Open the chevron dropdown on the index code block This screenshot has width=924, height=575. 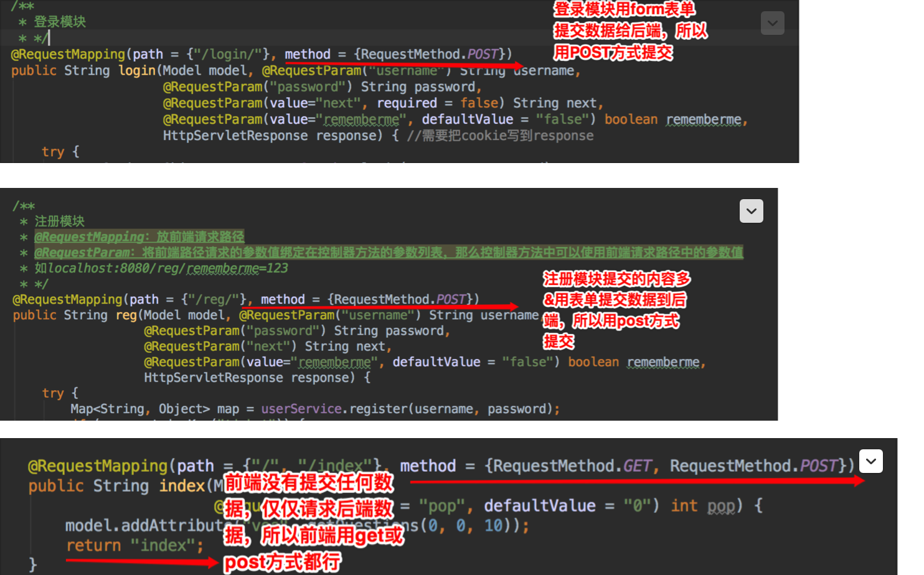tap(871, 461)
